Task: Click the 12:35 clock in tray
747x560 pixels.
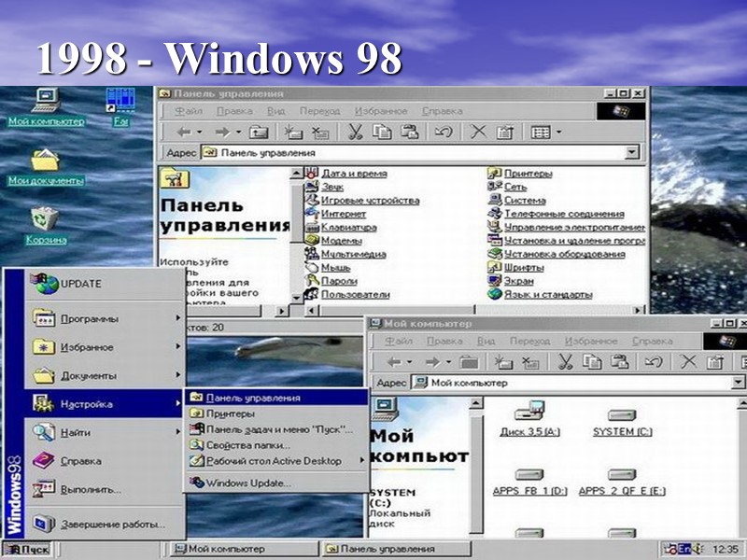Action: click(726, 550)
